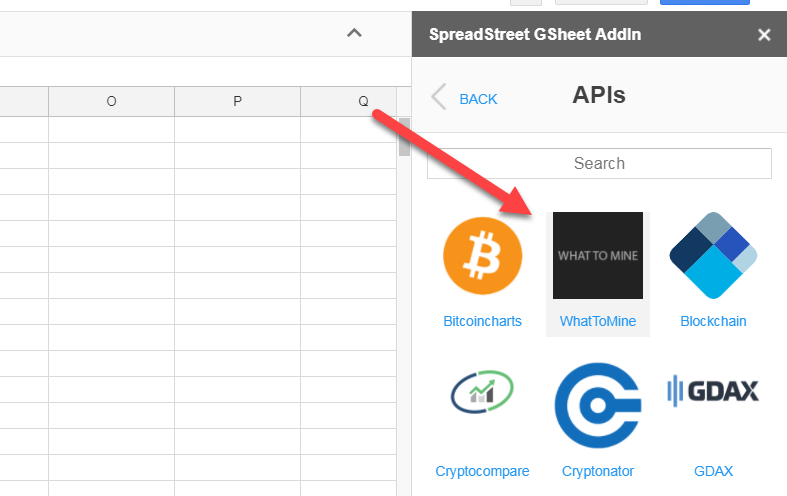Select column O header
The width and height of the screenshot is (787, 496).
coord(111,101)
